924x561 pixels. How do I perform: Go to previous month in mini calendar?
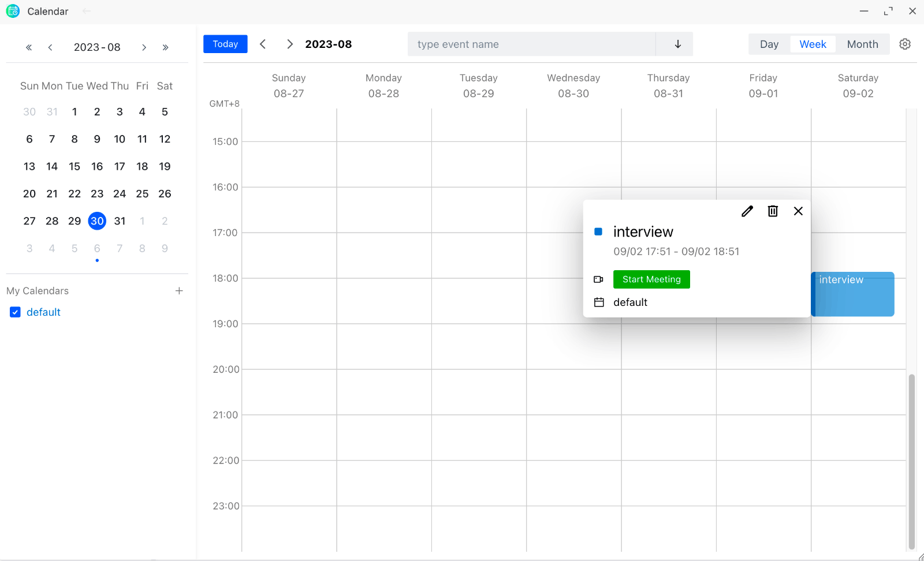click(51, 47)
